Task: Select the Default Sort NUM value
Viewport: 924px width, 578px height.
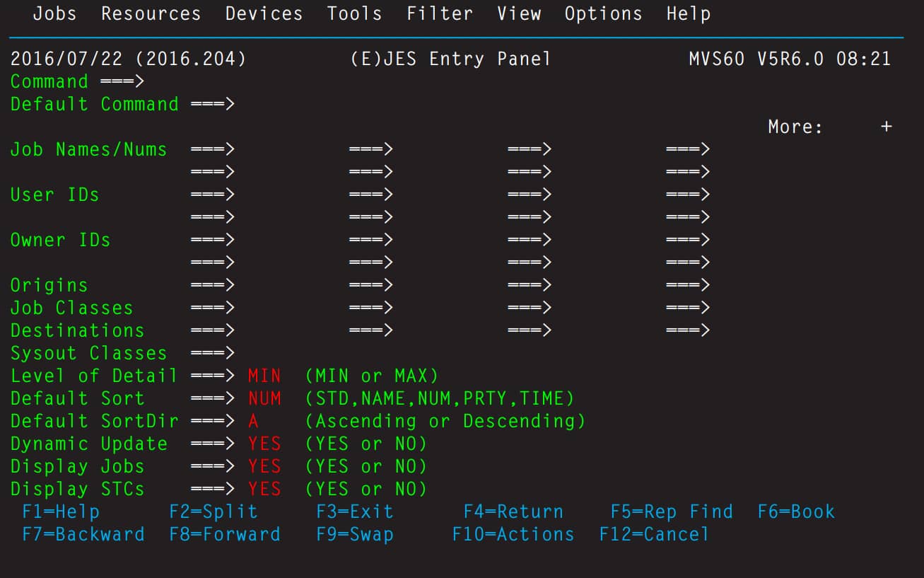Action: pyautogui.click(x=264, y=398)
